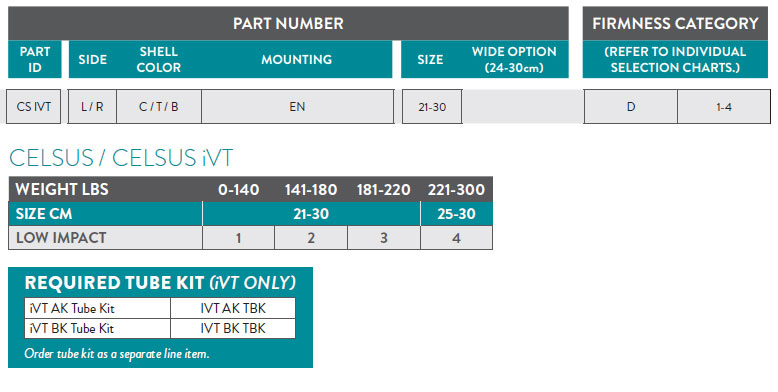Select the L / R side cell
The height and width of the screenshot is (392, 778).
(x=92, y=107)
